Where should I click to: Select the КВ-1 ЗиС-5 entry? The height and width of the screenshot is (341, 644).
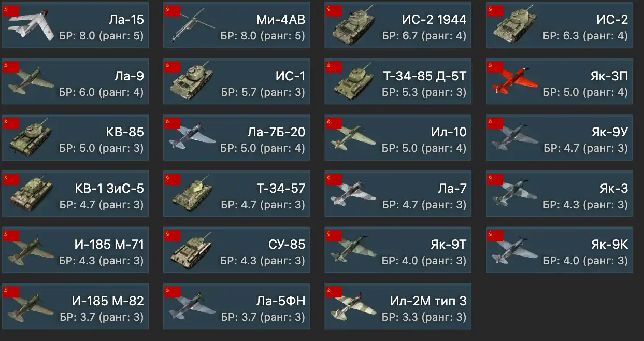[75, 193]
